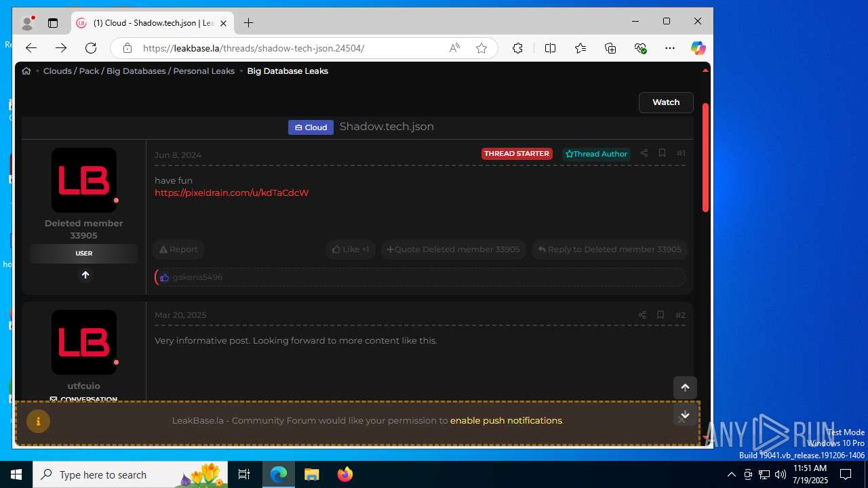Open Favorites list
The image size is (868, 488).
click(580, 48)
